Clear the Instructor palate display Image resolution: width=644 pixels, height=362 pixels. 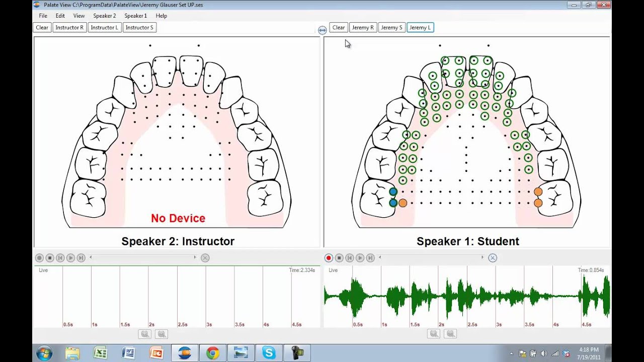(42, 28)
